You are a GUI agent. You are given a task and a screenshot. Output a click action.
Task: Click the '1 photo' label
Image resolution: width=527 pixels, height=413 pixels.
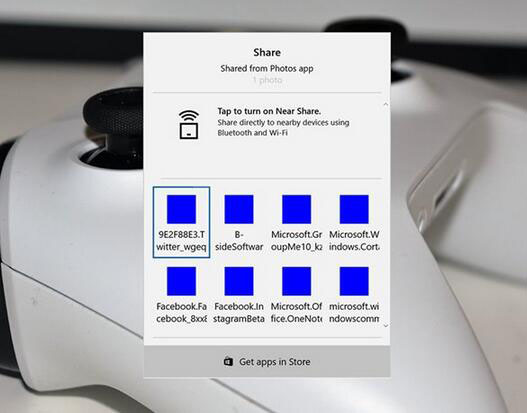click(268, 80)
